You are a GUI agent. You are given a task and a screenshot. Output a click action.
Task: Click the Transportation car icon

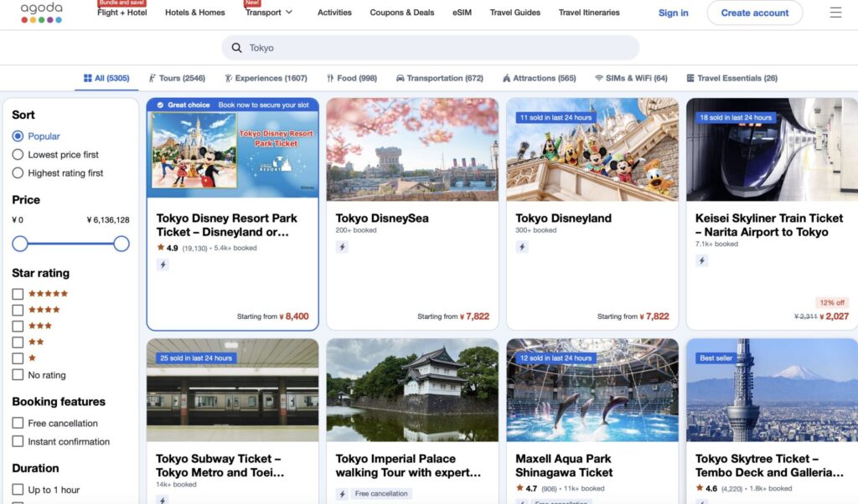click(x=401, y=78)
